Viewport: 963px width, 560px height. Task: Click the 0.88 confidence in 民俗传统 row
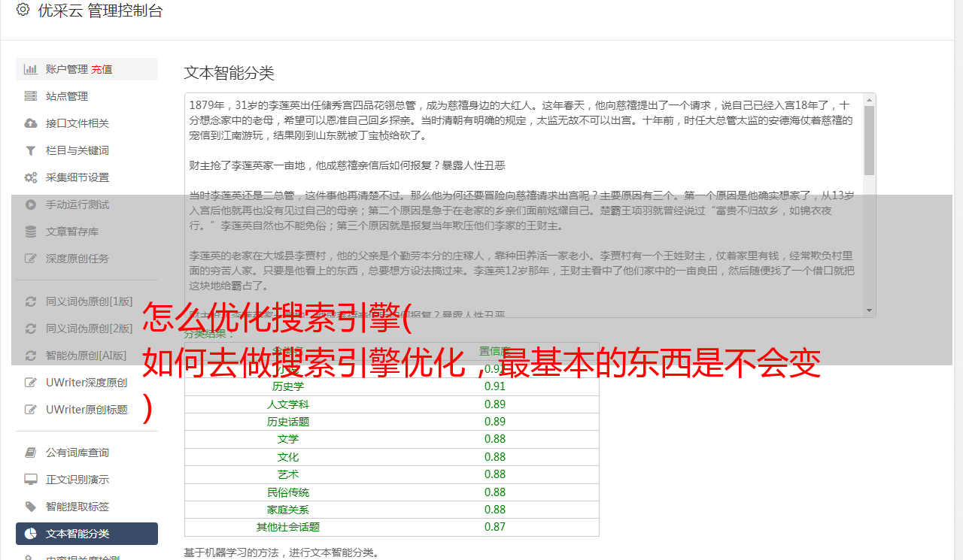point(495,492)
